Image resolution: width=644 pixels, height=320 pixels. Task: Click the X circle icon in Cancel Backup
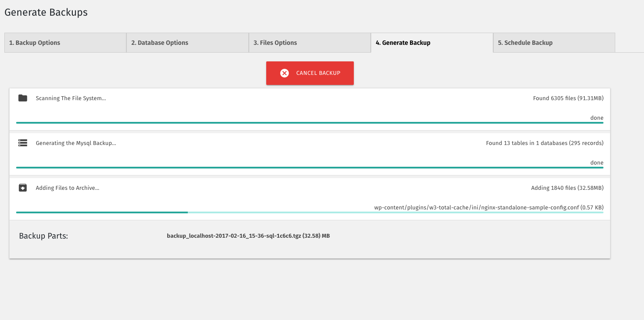[x=285, y=73]
